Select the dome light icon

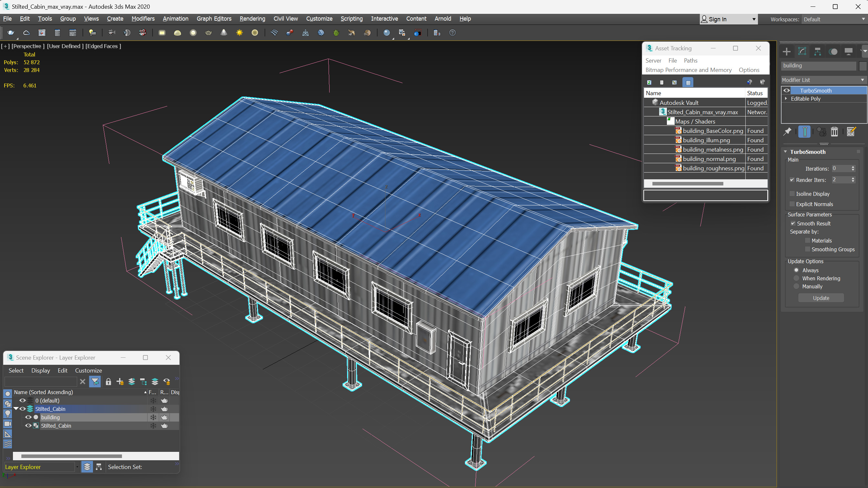(x=178, y=33)
